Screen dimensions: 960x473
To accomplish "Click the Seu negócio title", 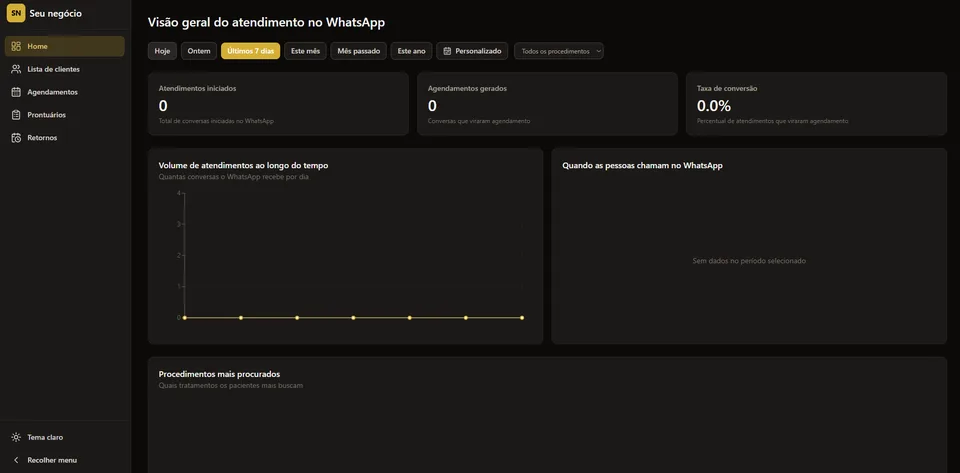I will tap(55, 13).
